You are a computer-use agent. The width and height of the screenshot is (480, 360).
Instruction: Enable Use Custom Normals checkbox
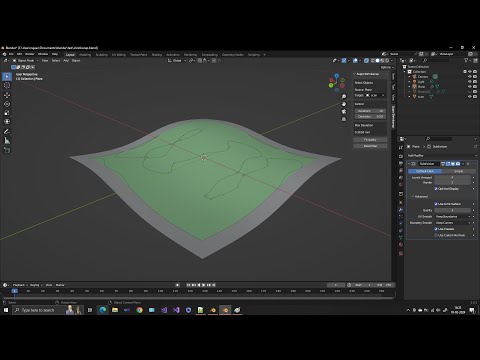(x=436, y=235)
